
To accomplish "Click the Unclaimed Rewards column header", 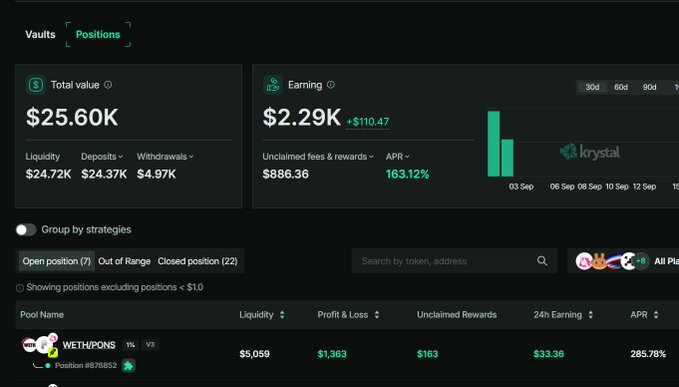I will pos(457,315).
